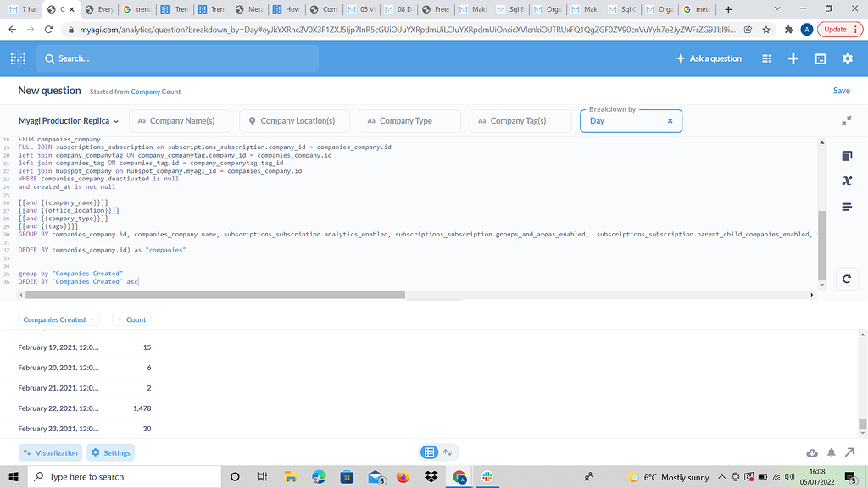Reload the browser page
The width and height of the screenshot is (868, 488).
[48, 30]
